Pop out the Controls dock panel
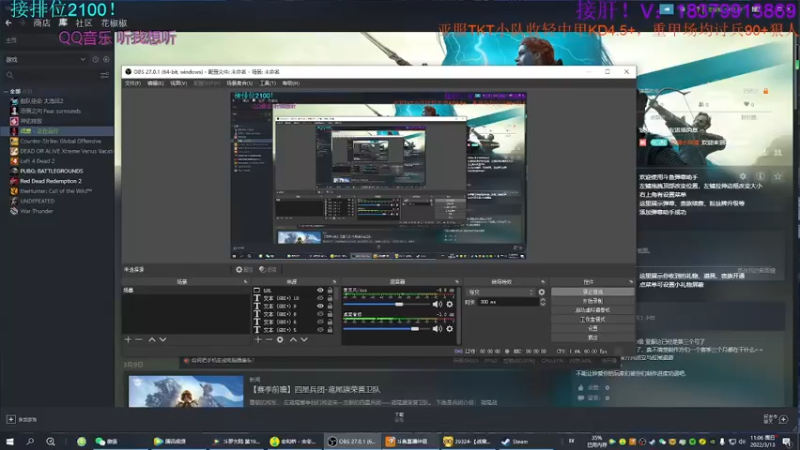Screen dimensions: 800x450 (x=631, y=282)
